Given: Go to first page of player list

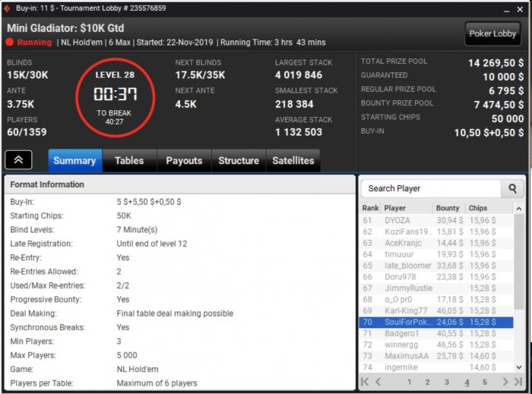Looking at the screenshot, I should coord(365,382).
